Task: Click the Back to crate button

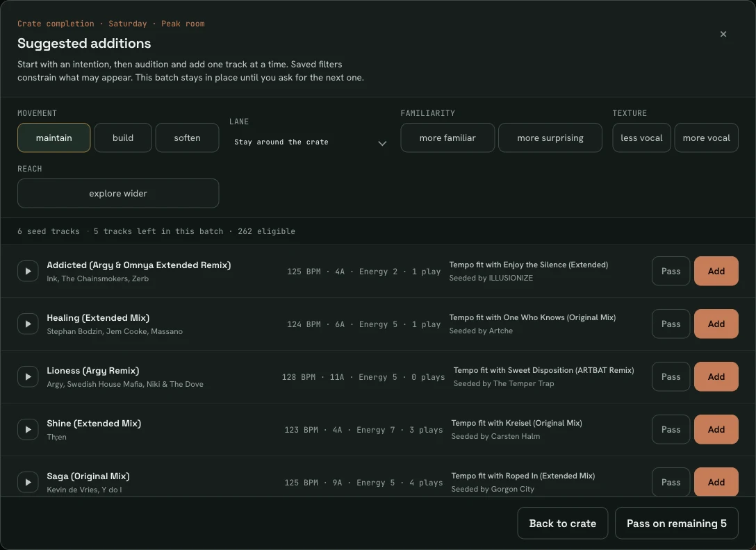Action: 563,524
